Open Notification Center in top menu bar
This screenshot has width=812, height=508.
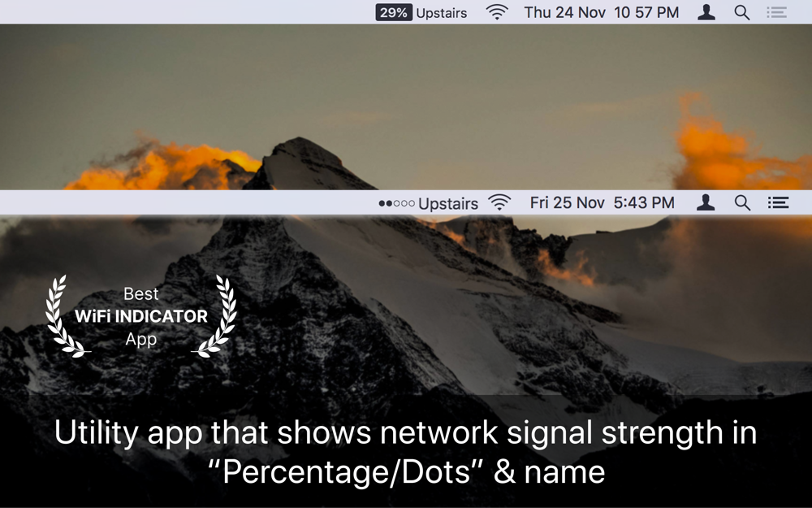point(777,12)
